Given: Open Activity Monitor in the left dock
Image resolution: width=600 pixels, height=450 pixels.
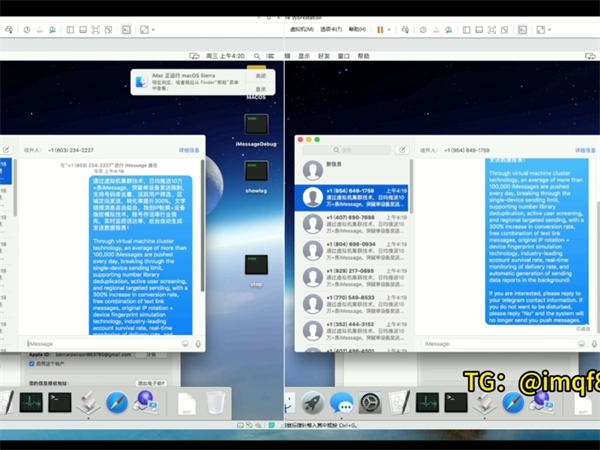Looking at the screenshot, I should tap(32, 402).
